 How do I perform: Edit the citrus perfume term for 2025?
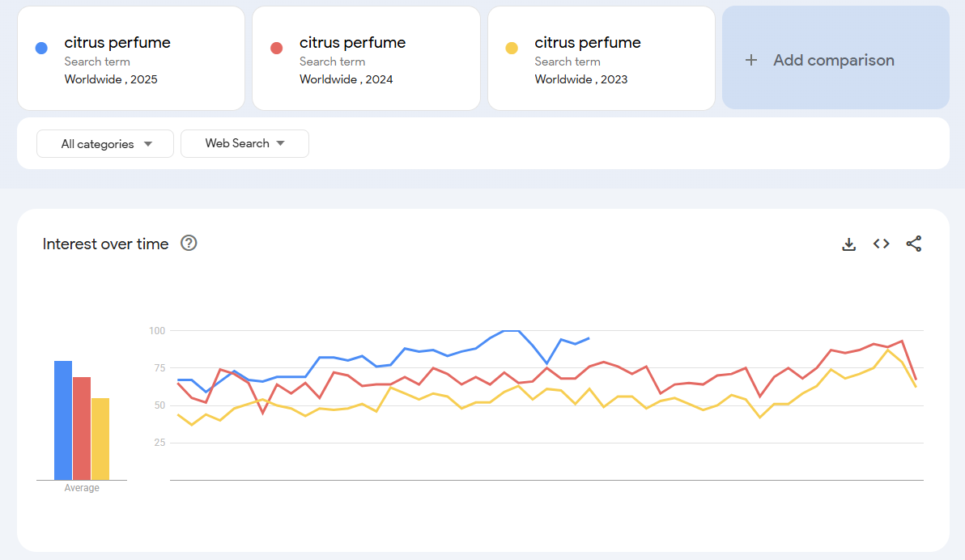(x=117, y=42)
